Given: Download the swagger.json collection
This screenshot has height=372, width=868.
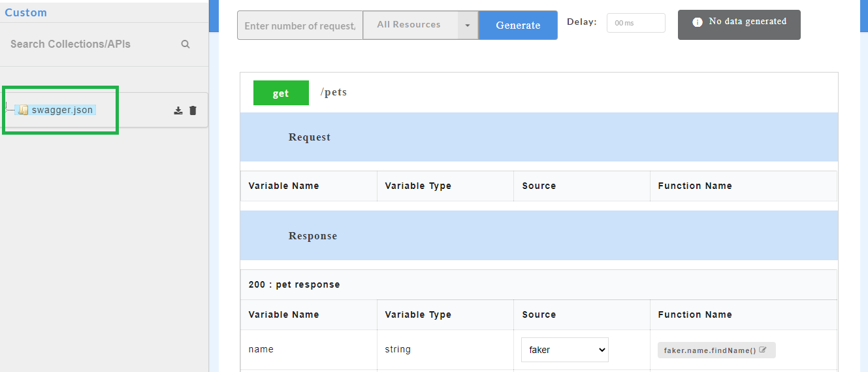Looking at the screenshot, I should tap(178, 110).
